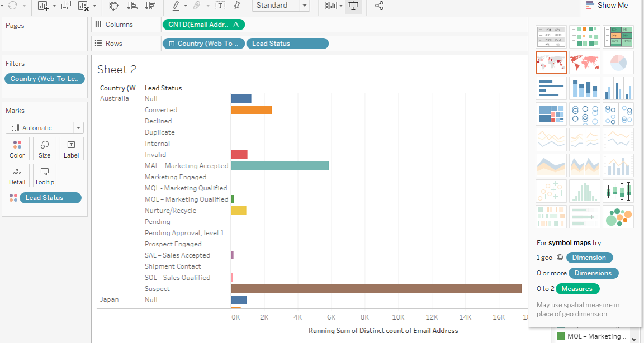Click the Highlight pen icon
This screenshot has width=644, height=343.
coord(176,6)
